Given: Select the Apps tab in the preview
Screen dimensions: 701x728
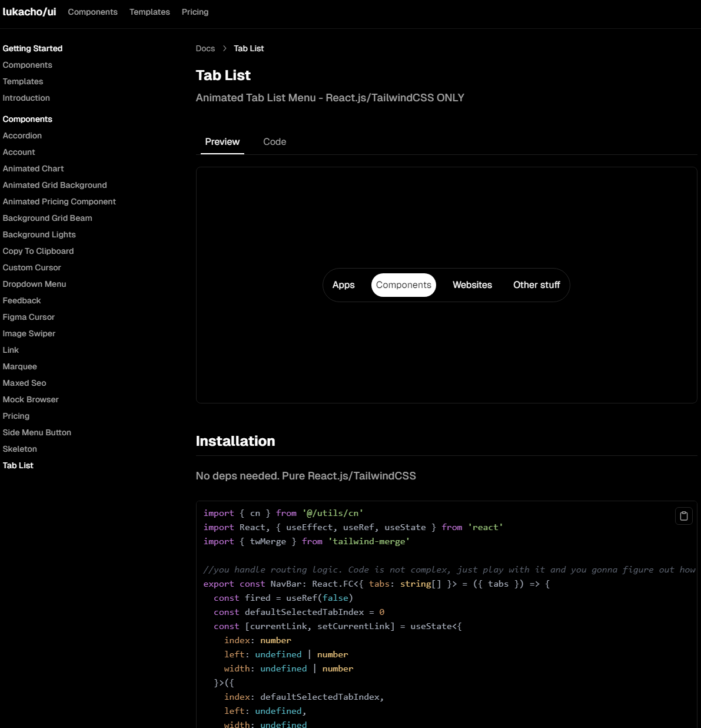Looking at the screenshot, I should click(344, 285).
